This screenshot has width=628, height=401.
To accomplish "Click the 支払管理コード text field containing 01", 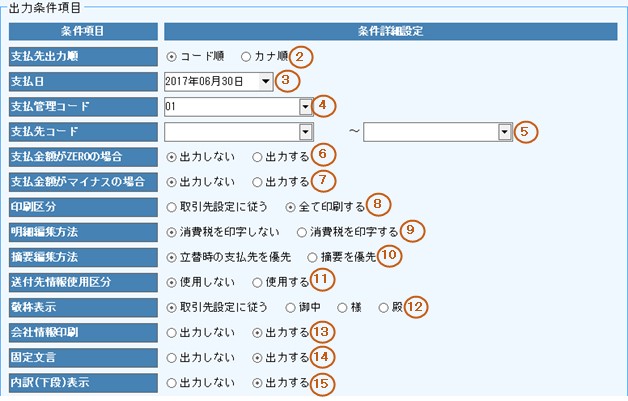I will tap(230, 106).
